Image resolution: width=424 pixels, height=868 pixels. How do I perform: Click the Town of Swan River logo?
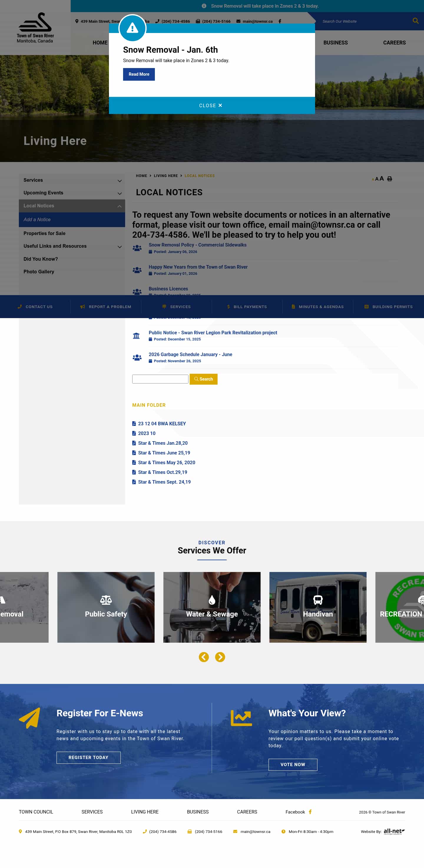(35, 28)
